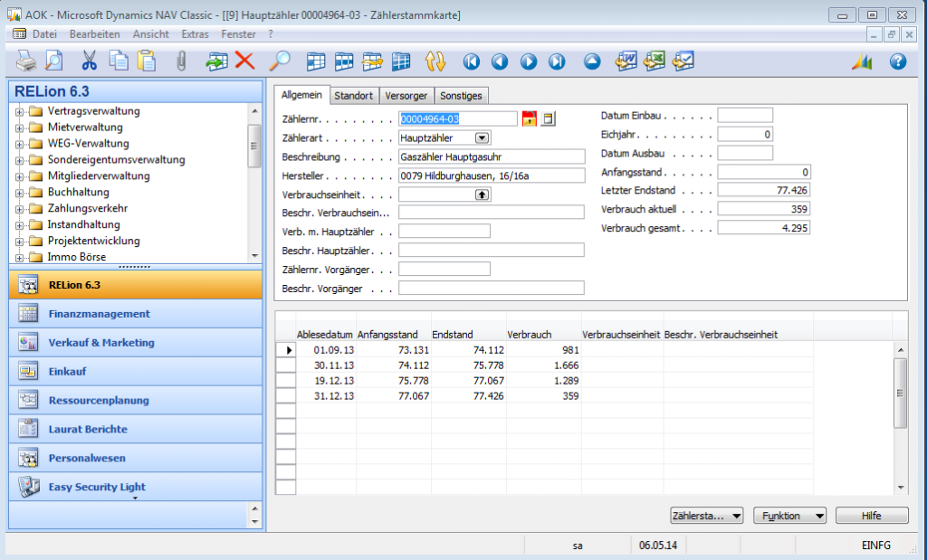Expand the Buchhaltung tree node
Viewport: 927px width, 560px height.
[x=20, y=193]
